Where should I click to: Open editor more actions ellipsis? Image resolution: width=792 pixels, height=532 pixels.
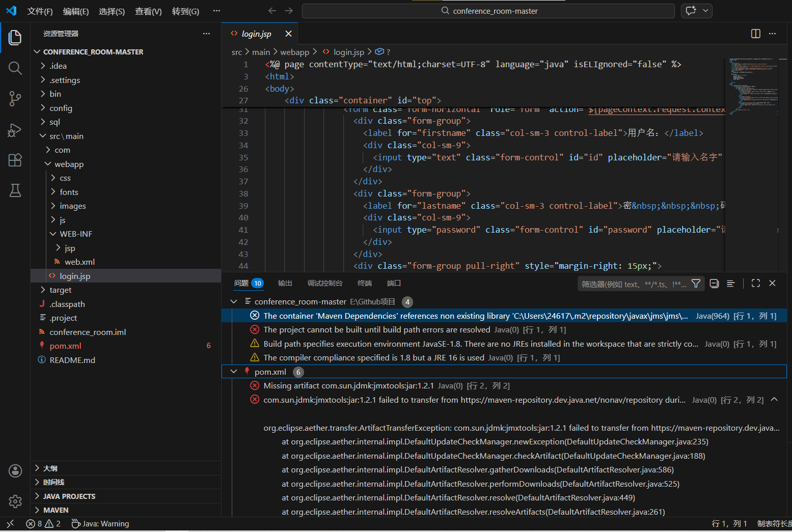(773, 34)
